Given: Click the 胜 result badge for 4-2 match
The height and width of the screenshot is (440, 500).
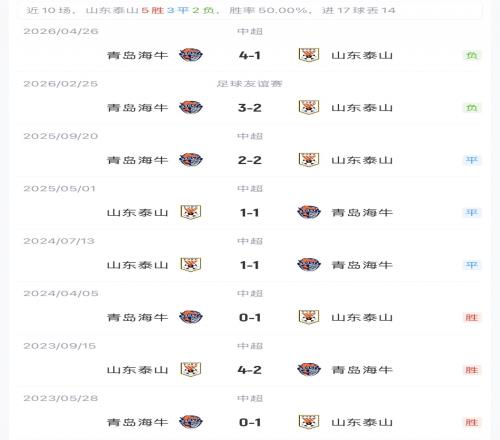Looking at the screenshot, I should point(472,370).
